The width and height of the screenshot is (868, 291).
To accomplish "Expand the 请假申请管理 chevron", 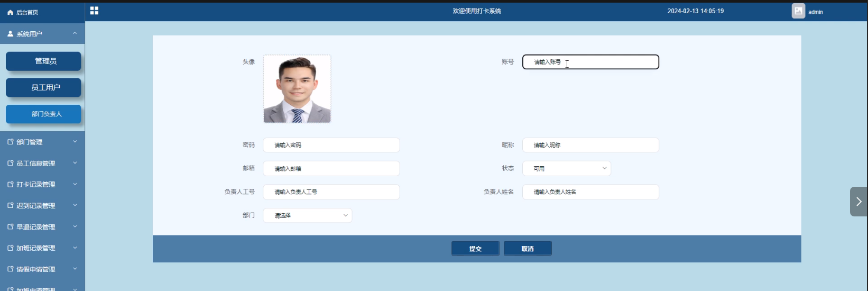I will [x=75, y=268].
